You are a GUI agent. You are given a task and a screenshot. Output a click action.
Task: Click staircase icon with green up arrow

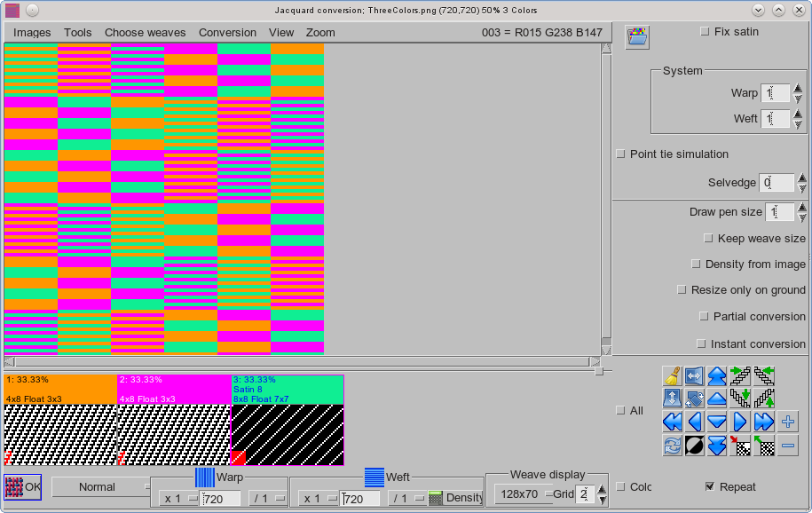(x=764, y=399)
